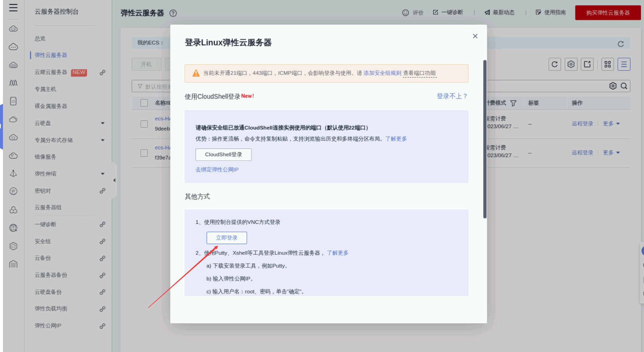644x352 pixels.
Task: Click 立即登录 for VNC login
Action: [x=227, y=238]
